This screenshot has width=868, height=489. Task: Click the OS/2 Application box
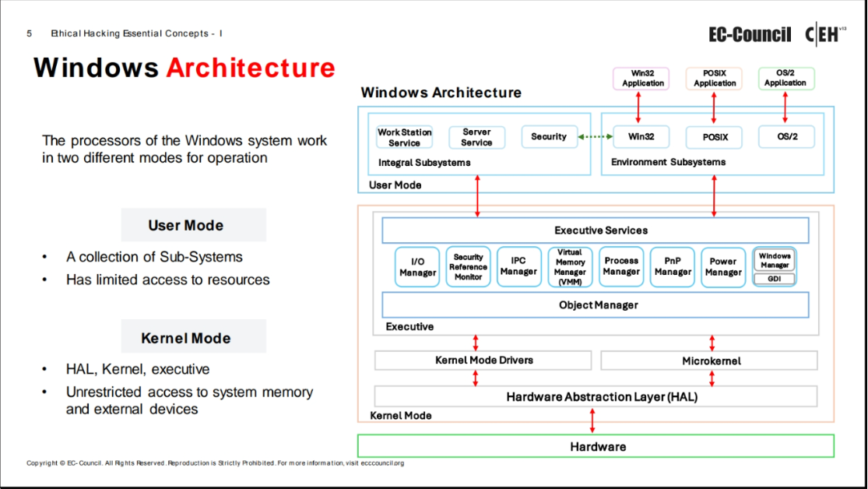tap(785, 79)
